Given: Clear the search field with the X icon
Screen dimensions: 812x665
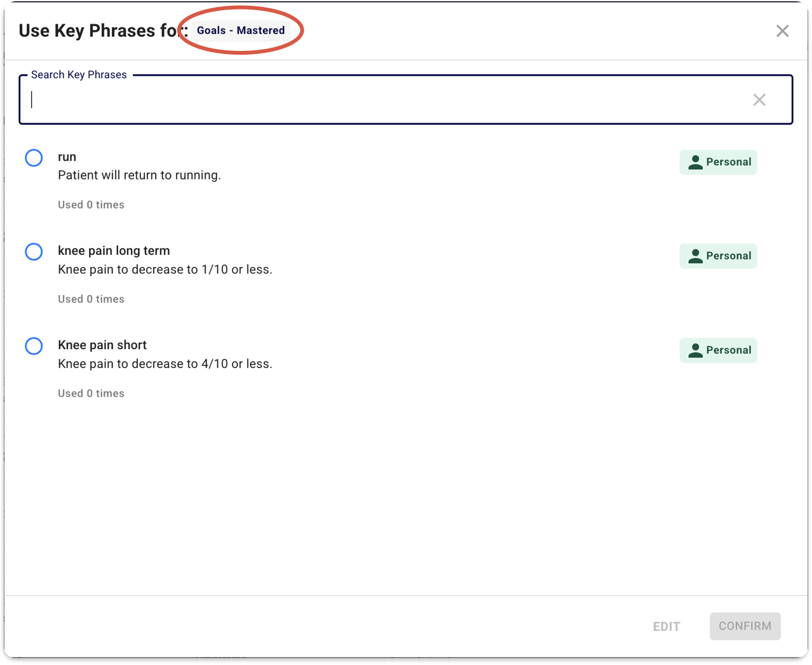Looking at the screenshot, I should (759, 100).
